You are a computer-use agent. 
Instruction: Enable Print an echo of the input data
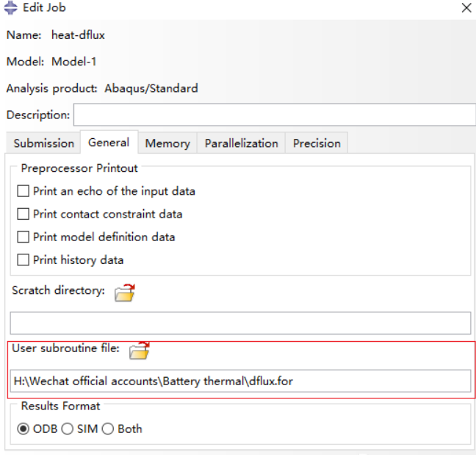[x=24, y=191]
